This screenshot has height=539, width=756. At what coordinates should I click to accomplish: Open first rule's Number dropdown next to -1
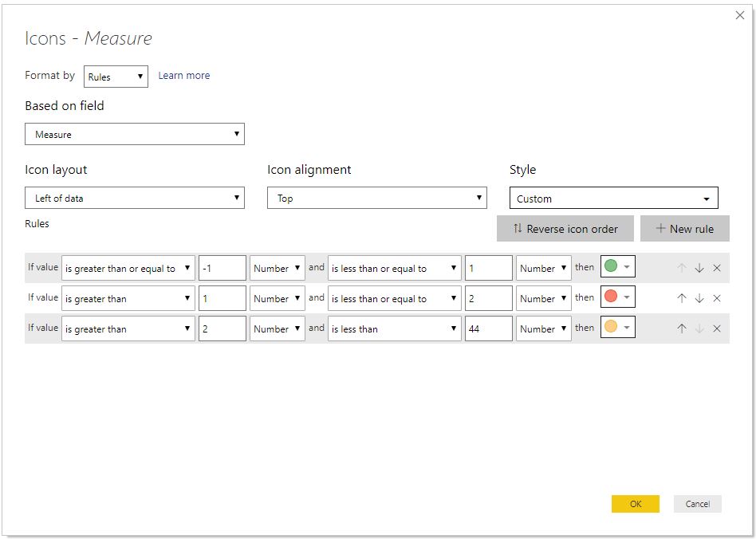[x=278, y=268]
